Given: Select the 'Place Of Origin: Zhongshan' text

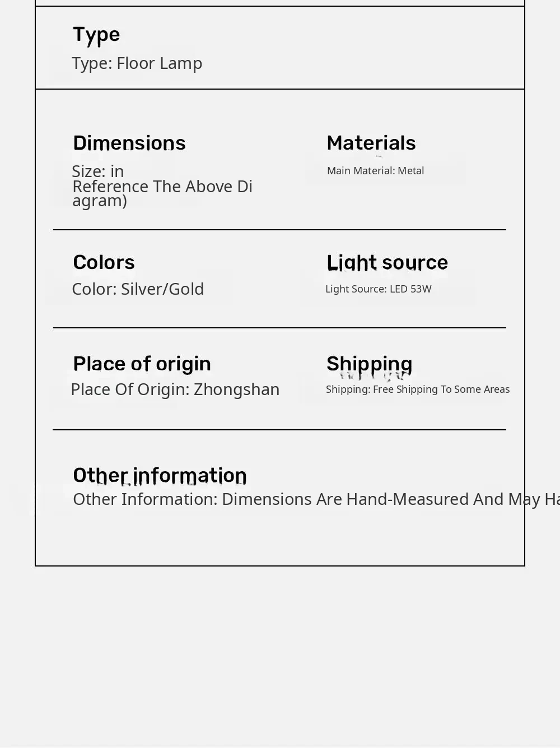Looking at the screenshot, I should coord(175,389).
